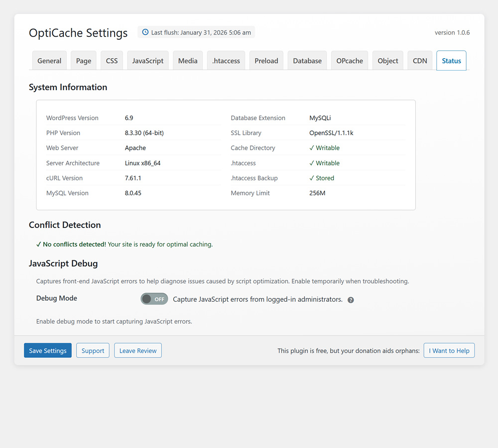Click the System Information heading
Viewport: 498px width, 448px height.
tap(68, 87)
